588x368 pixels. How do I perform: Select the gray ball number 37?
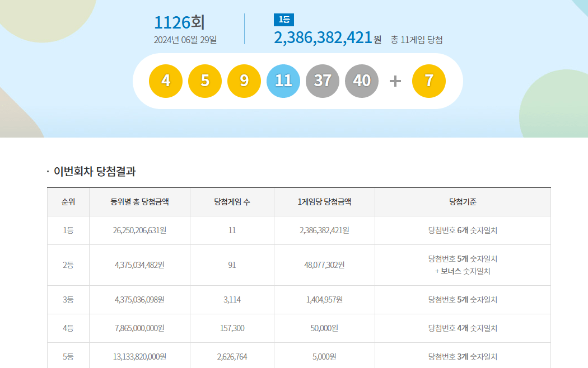click(x=323, y=81)
